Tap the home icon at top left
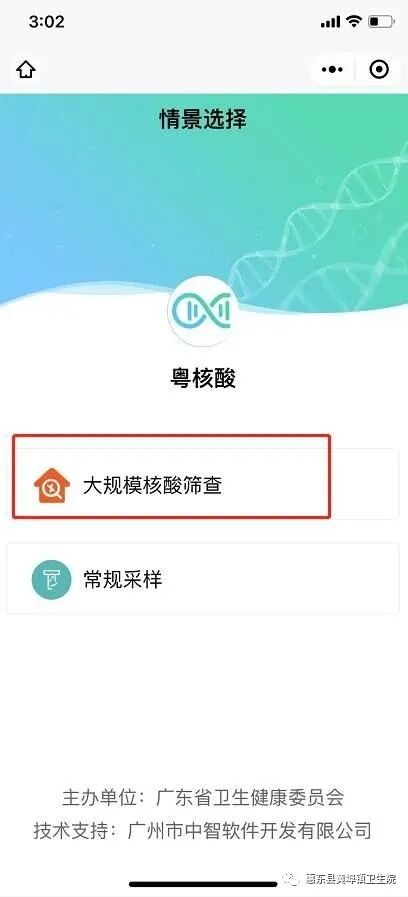Viewport: 408px width, 897px height. [26, 70]
